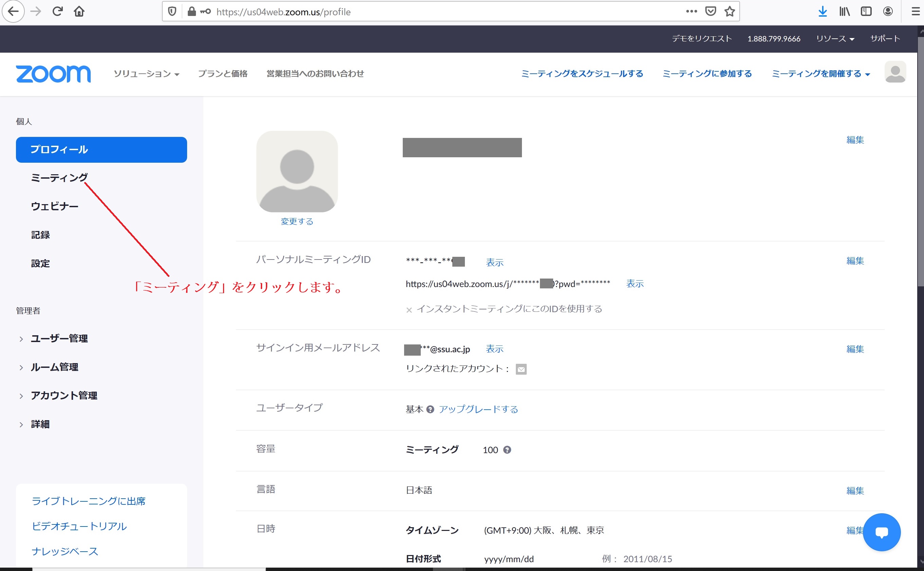Open ミーティング in the sidebar

59,178
